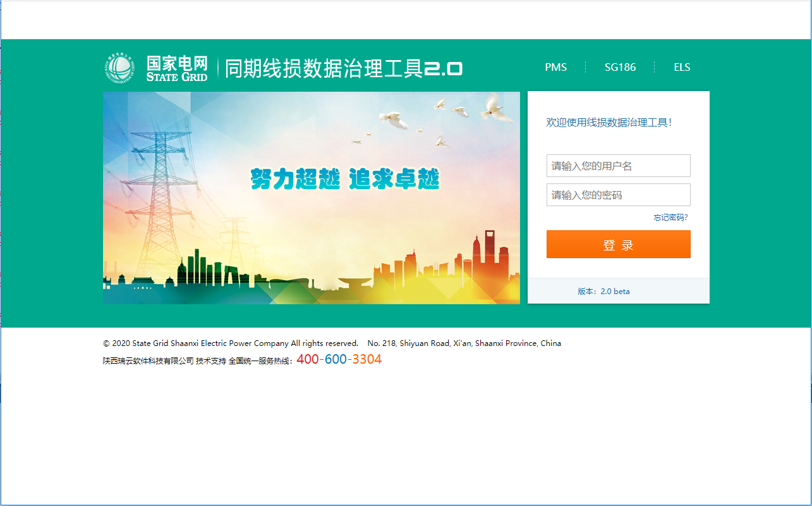Open the SG186 system link
Screen dimensions: 812x506
(x=620, y=67)
